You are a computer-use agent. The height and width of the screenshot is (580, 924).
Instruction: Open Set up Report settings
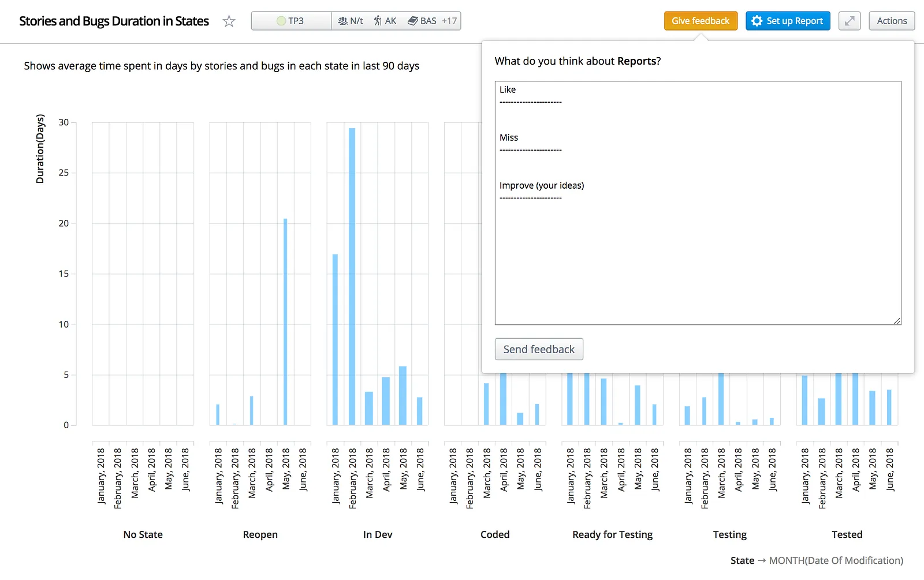pos(788,21)
